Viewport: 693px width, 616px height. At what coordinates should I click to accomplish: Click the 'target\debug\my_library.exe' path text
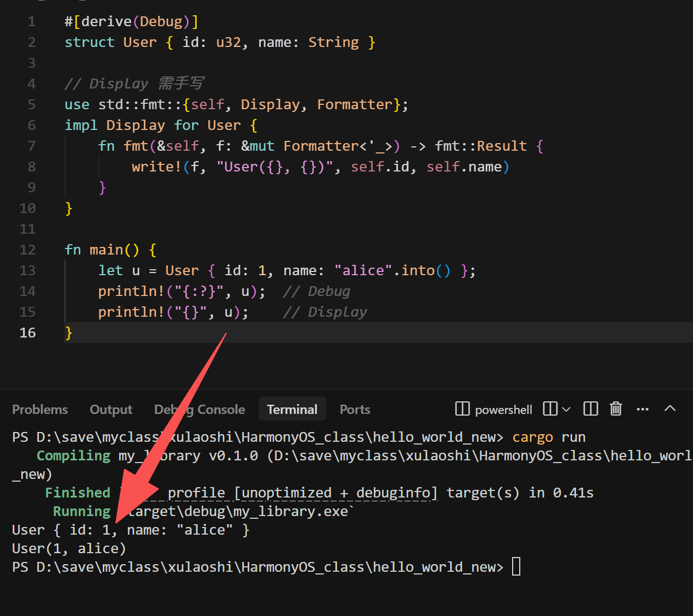coord(237,511)
